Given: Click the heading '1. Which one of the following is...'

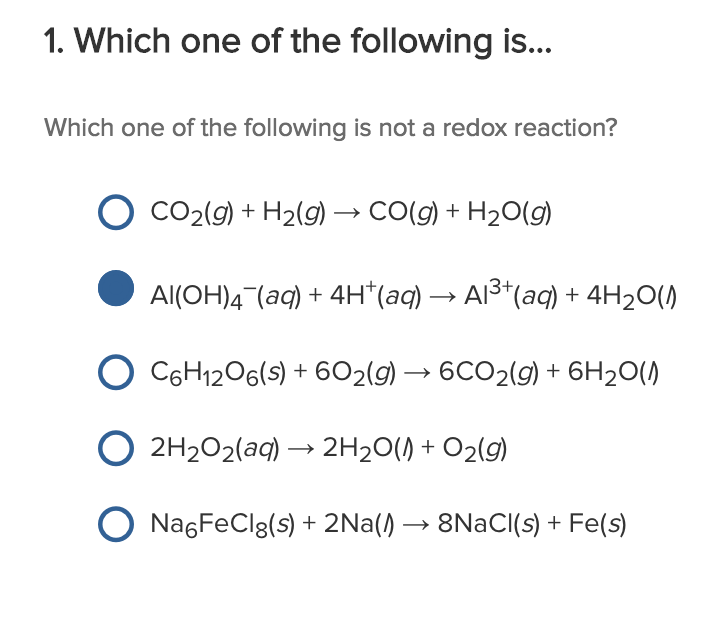Looking at the screenshot, I should [296, 42].
